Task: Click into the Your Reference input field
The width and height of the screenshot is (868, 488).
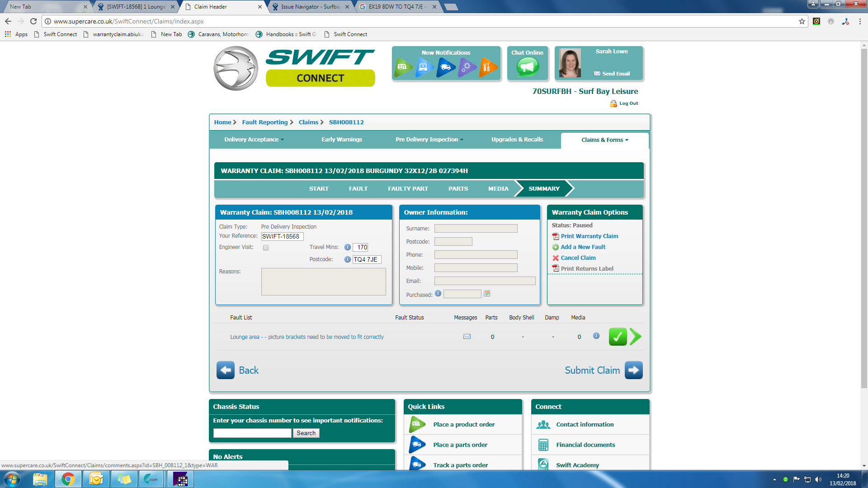Action: tap(282, 236)
